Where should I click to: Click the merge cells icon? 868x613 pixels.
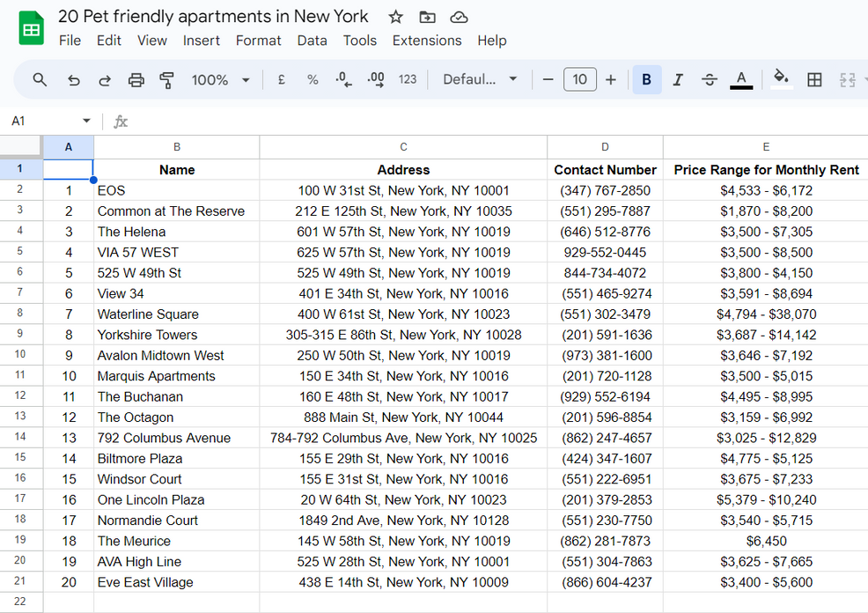pyautogui.click(x=847, y=80)
